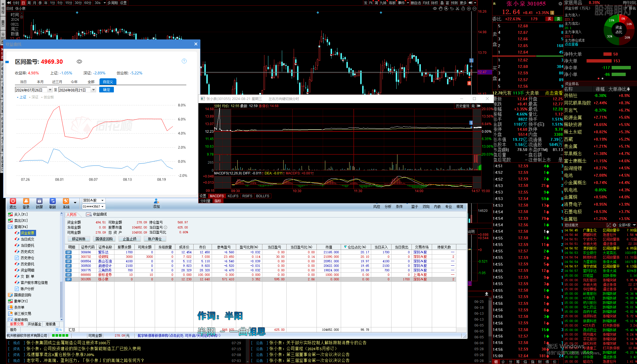Click the green 卖 sell button in quote panel

pos(558,19)
